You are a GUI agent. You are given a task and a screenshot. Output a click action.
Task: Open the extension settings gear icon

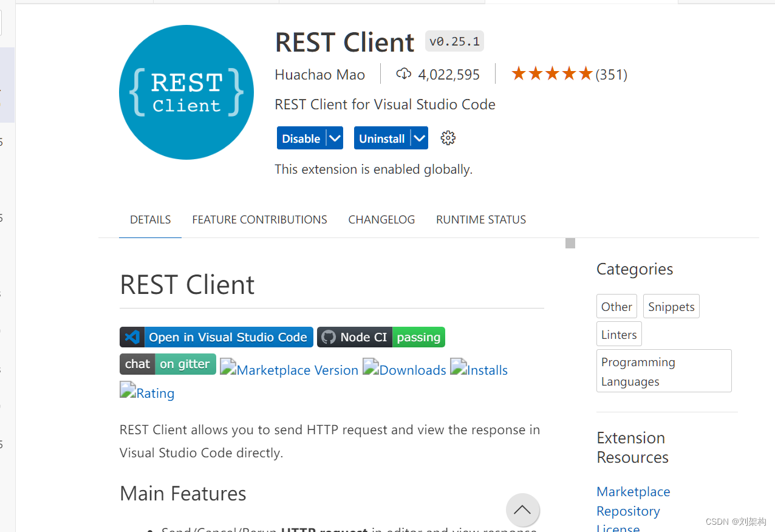coord(448,138)
